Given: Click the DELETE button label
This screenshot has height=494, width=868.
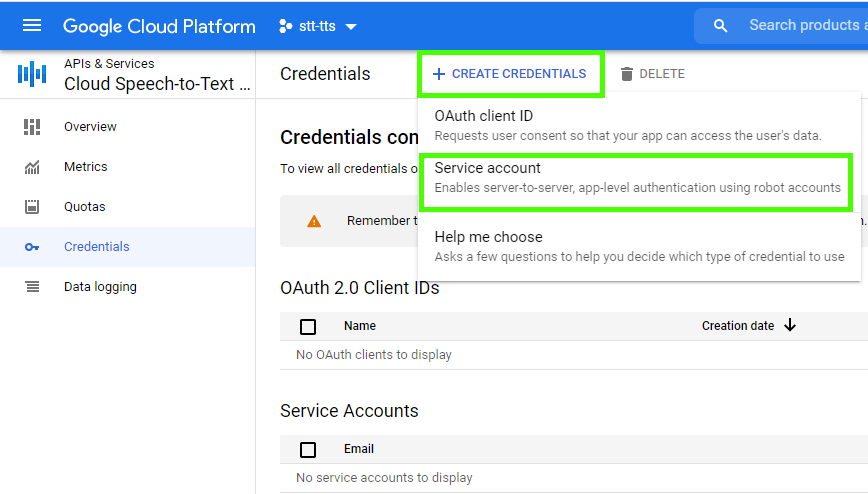Looking at the screenshot, I should (662, 74).
